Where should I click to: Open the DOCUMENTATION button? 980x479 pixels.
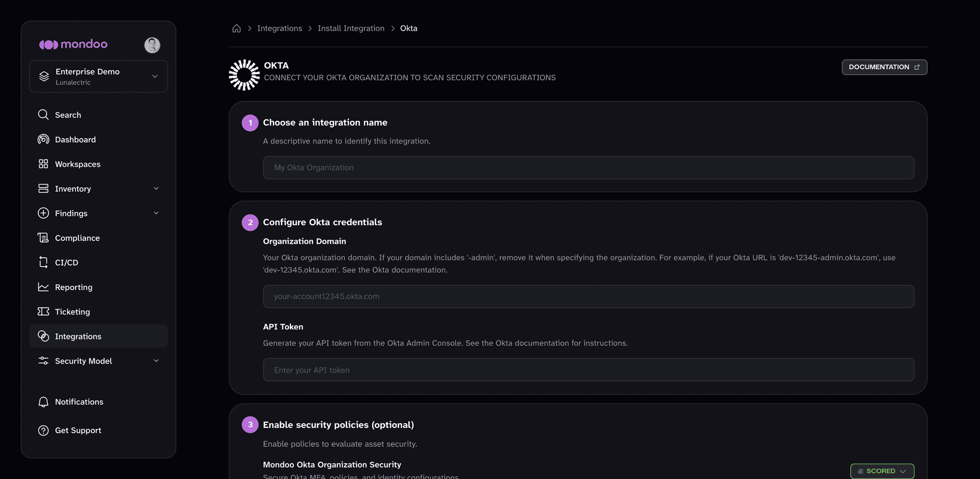(x=884, y=67)
